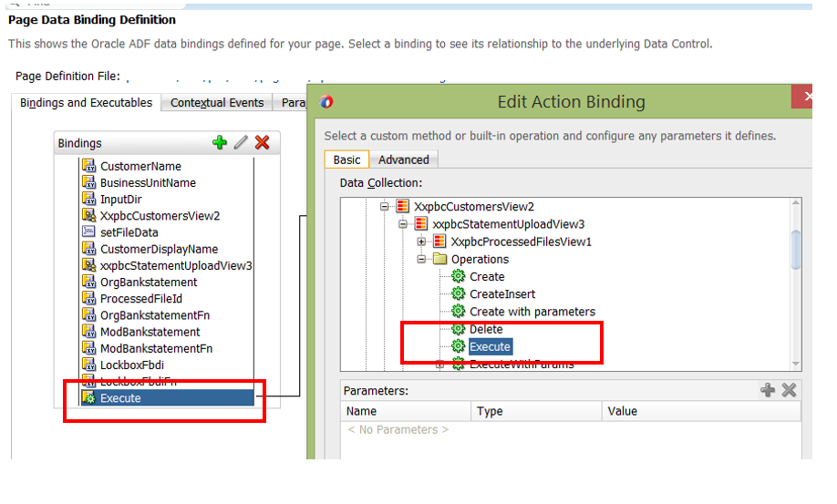Viewport: 837px width, 504px height.
Task: Expand the XxpbcProcessedFilesView1 tree node
Action: tap(421, 242)
